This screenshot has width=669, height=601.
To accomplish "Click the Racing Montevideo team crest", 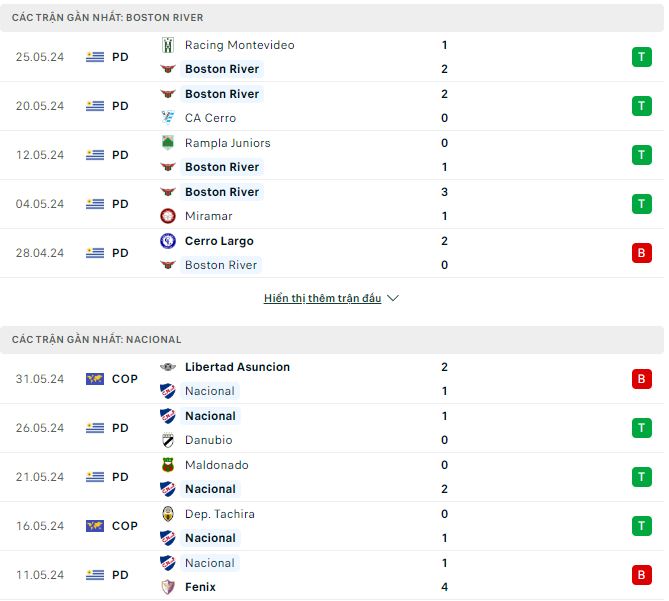I will (168, 45).
